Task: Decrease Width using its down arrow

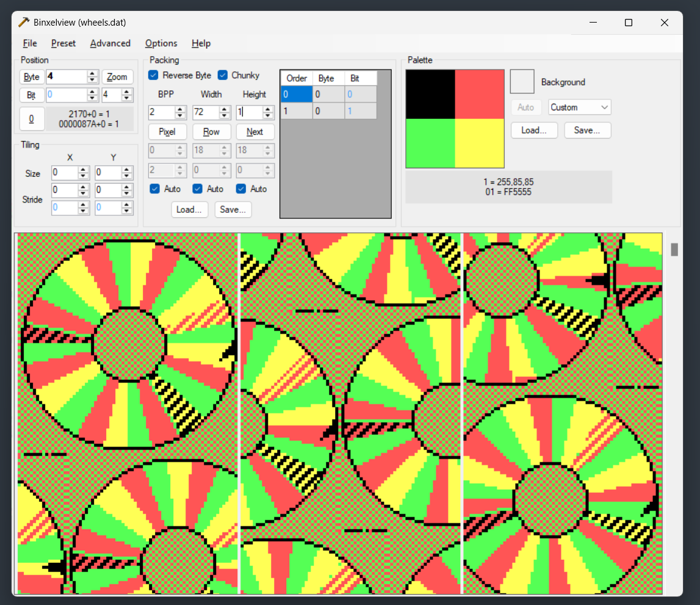Action: (223, 115)
